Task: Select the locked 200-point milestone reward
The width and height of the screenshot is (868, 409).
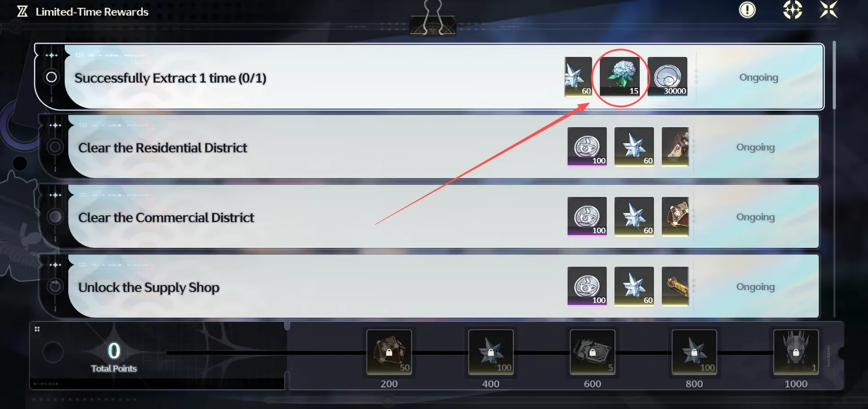Action: click(389, 352)
